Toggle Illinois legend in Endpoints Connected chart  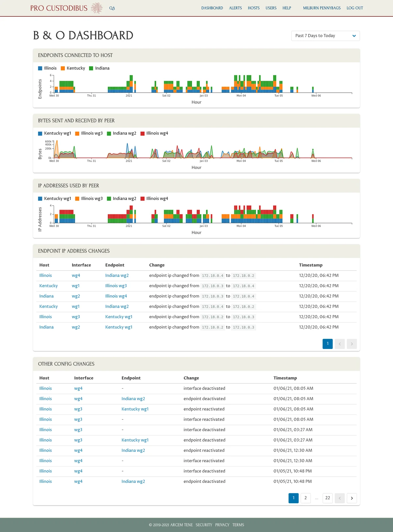click(47, 68)
